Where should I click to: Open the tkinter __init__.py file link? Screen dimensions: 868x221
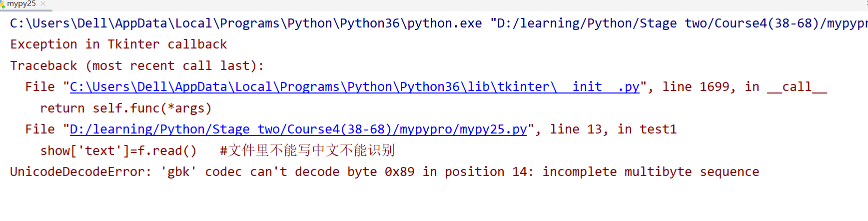pyautogui.click(x=354, y=87)
